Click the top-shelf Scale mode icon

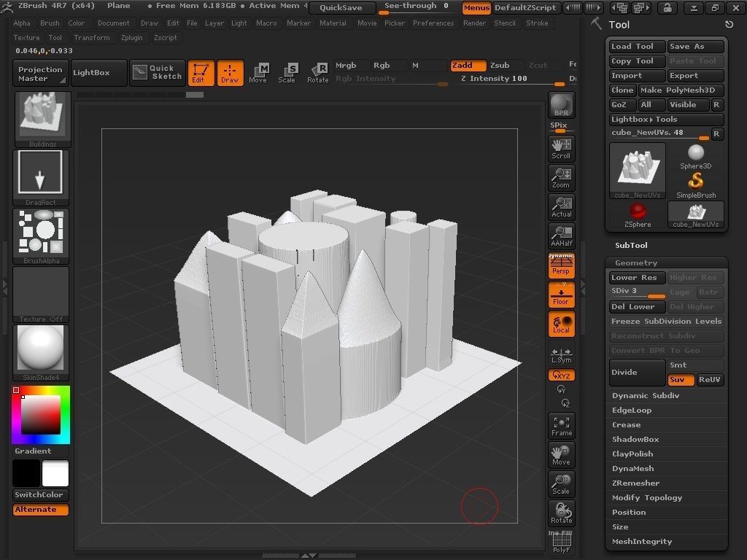click(x=287, y=73)
